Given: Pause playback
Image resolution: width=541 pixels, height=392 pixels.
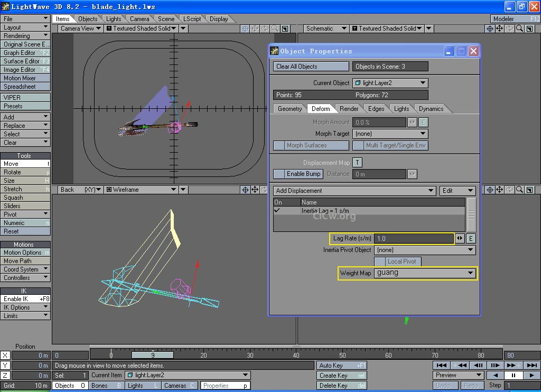Looking at the screenshot, I should coord(514,375).
